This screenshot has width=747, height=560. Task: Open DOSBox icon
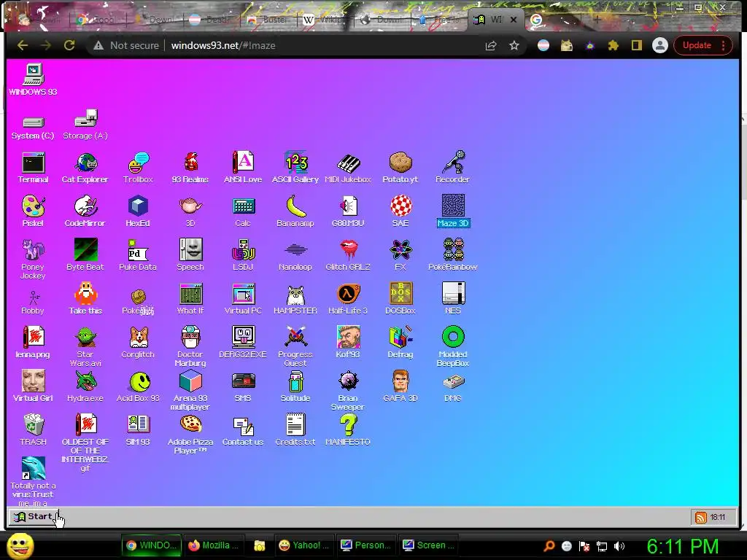400,299
